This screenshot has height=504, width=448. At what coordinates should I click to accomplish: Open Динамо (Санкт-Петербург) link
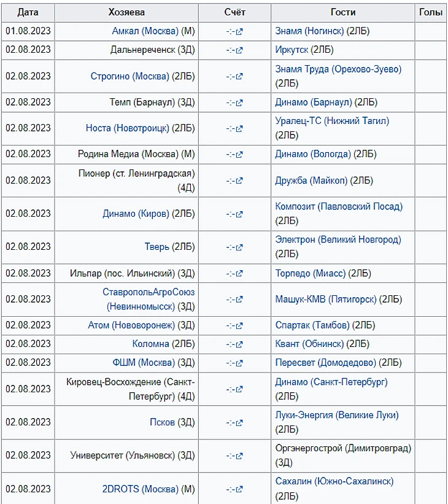[x=331, y=382]
